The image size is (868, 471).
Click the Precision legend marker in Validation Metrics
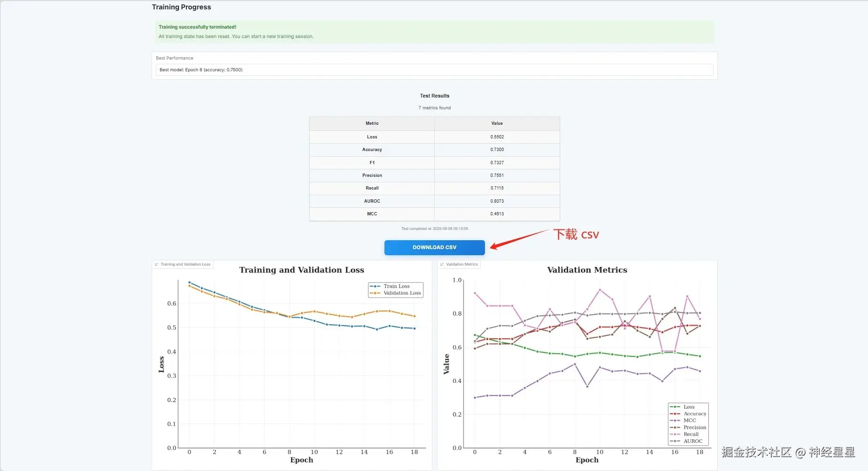point(675,428)
